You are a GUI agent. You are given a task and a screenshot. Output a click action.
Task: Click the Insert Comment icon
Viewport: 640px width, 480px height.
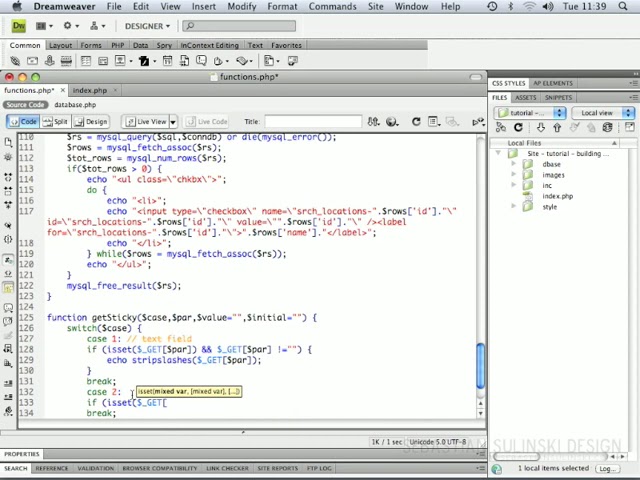coord(201,61)
